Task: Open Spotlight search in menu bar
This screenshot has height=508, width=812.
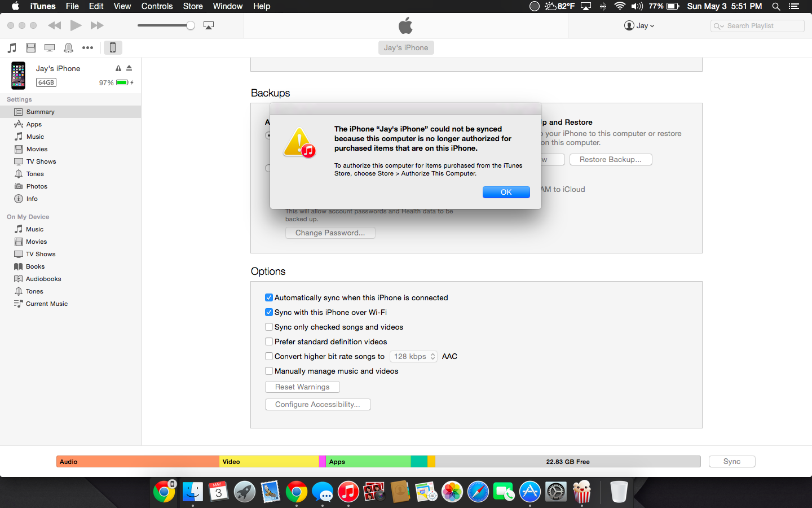Action: coord(776,6)
